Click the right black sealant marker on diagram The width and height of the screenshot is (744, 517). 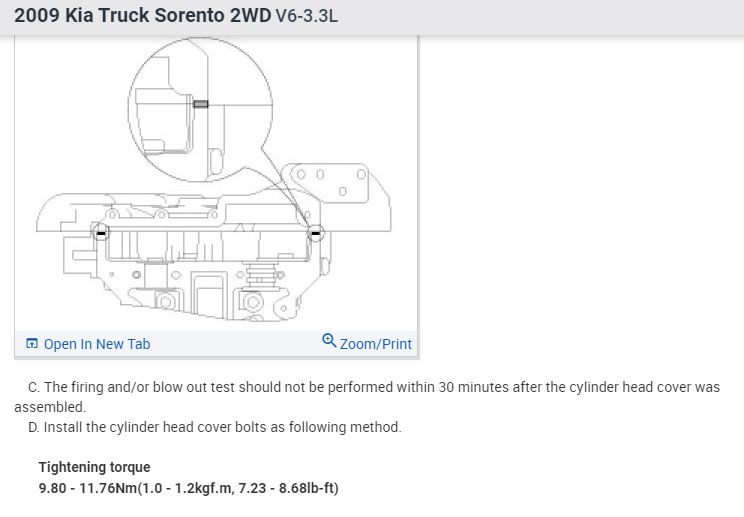pyautogui.click(x=315, y=233)
